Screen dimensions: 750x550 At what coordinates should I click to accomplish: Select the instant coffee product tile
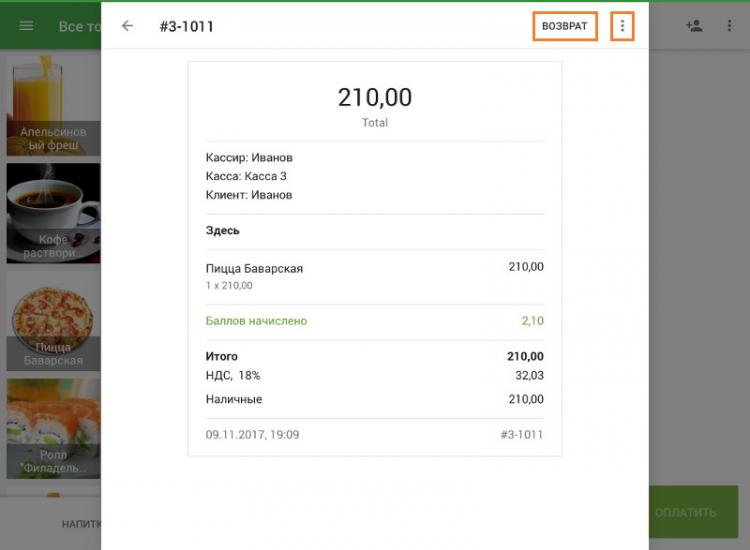53,213
